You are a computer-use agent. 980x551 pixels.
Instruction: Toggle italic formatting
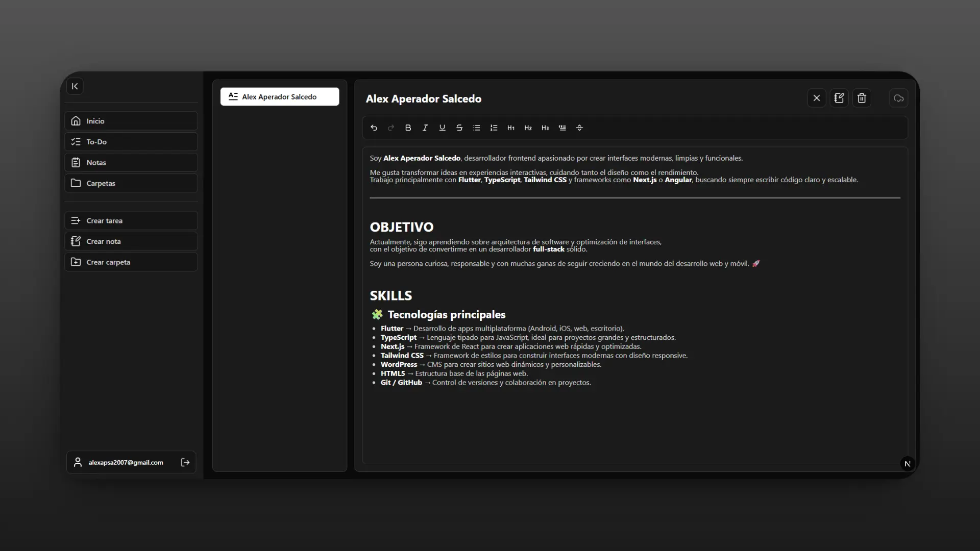tap(425, 128)
